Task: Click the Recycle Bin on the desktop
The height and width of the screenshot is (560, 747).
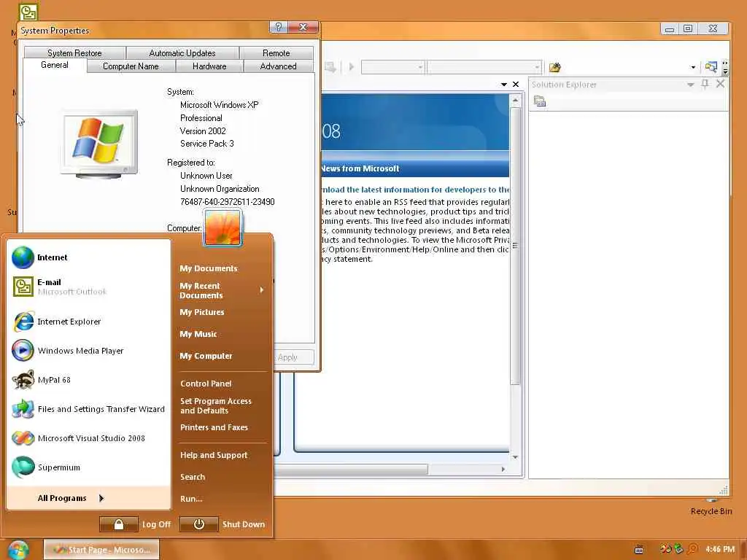Action: [711, 507]
